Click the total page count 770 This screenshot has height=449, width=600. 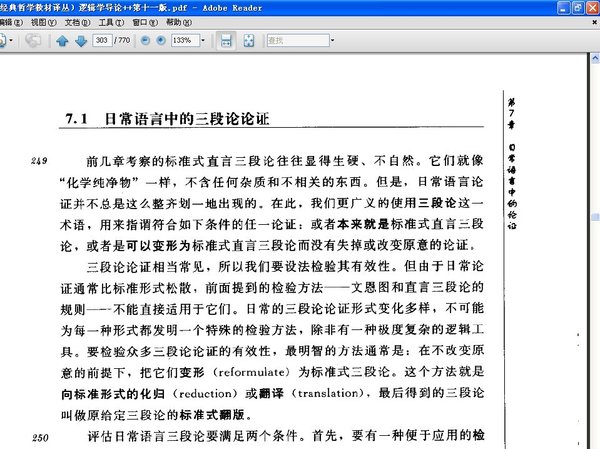click(124, 40)
